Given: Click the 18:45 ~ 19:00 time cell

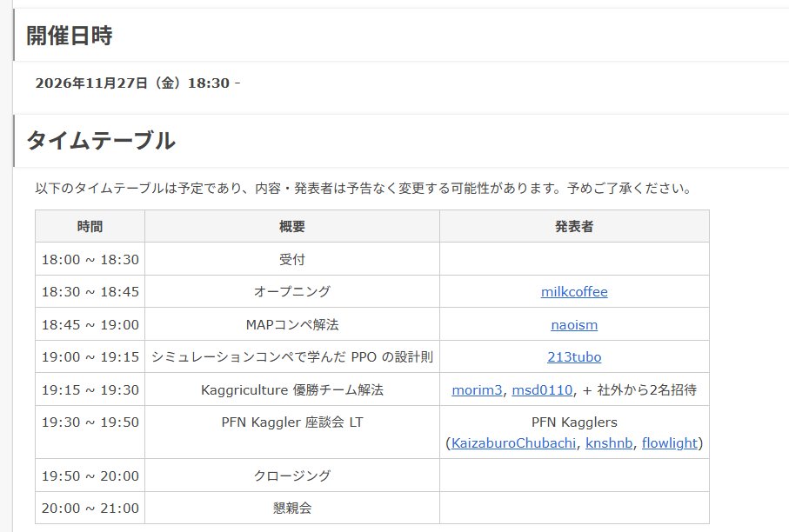Looking at the screenshot, I should pos(90,324).
